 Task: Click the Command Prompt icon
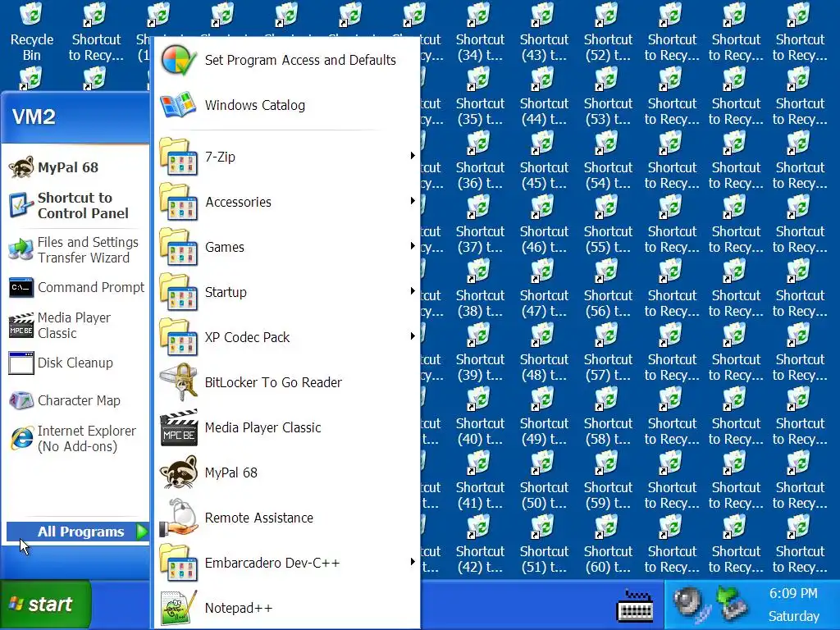(x=21, y=288)
